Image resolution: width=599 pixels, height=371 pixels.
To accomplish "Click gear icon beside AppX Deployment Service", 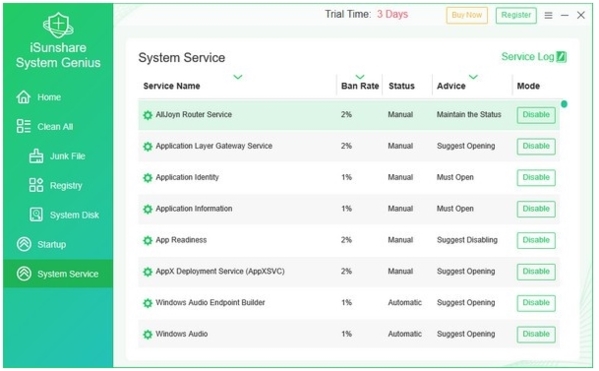I will (147, 272).
